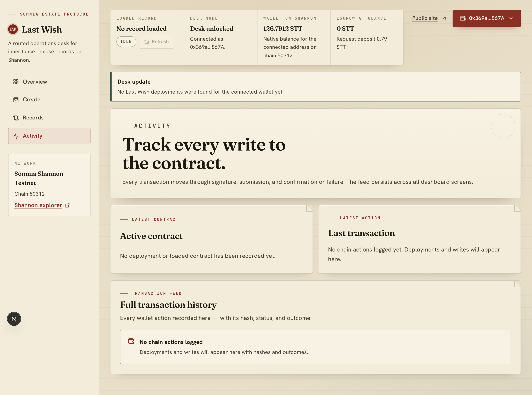Click the Somnia Shannon Testnet network name
Viewport: 532px width, 395px height.
(x=39, y=178)
